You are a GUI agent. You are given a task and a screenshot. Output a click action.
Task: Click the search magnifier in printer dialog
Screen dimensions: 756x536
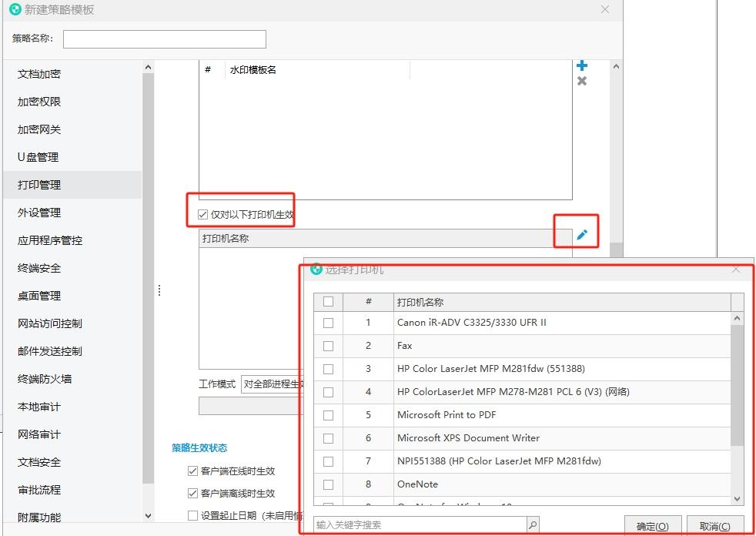pos(533,524)
